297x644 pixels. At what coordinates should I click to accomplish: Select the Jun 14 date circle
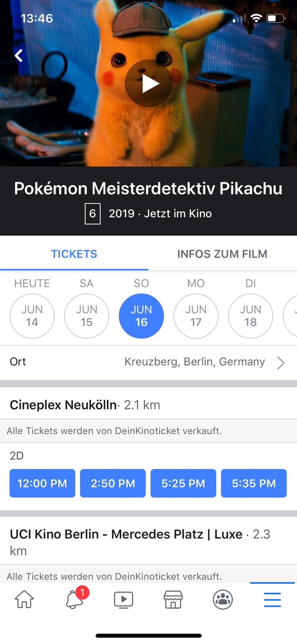click(32, 316)
